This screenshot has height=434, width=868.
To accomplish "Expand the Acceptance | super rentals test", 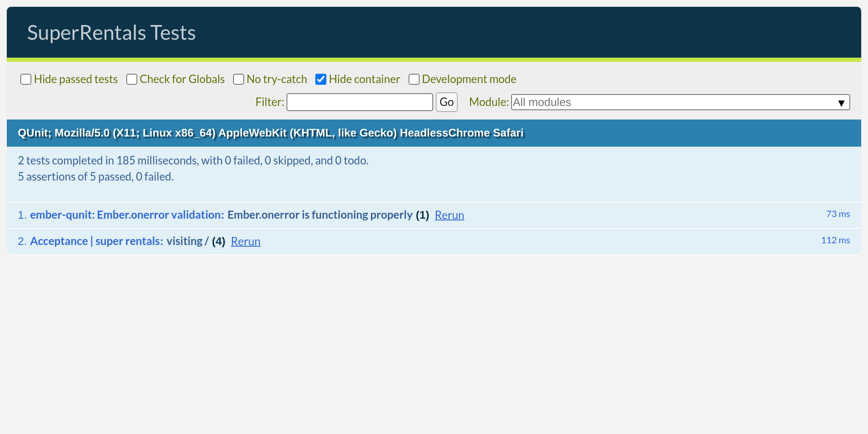I will [x=96, y=241].
